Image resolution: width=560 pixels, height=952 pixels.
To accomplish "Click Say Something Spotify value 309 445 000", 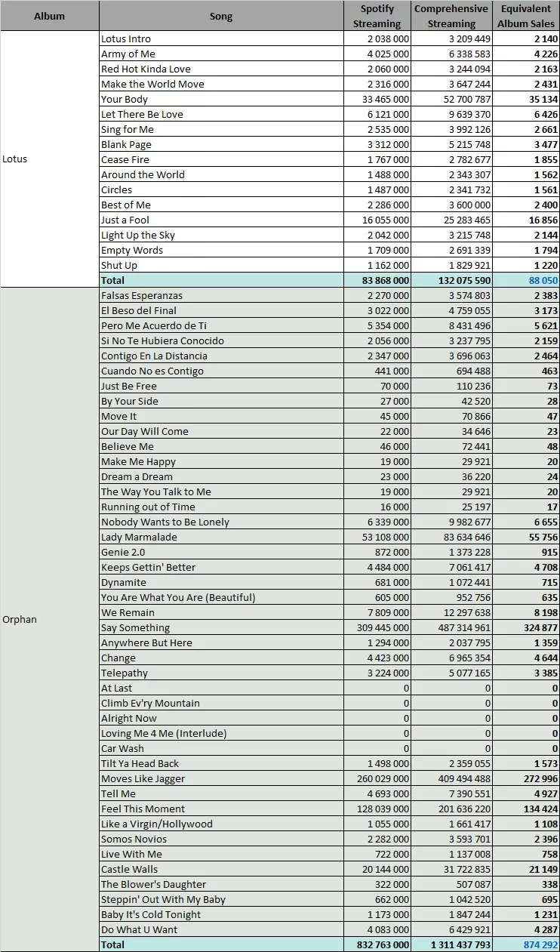I will coord(377,627).
